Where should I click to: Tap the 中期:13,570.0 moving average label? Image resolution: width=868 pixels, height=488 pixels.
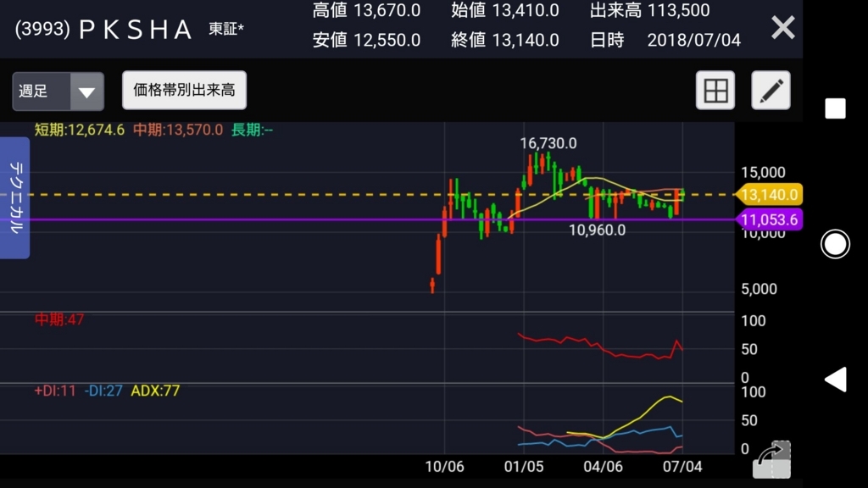178,130
